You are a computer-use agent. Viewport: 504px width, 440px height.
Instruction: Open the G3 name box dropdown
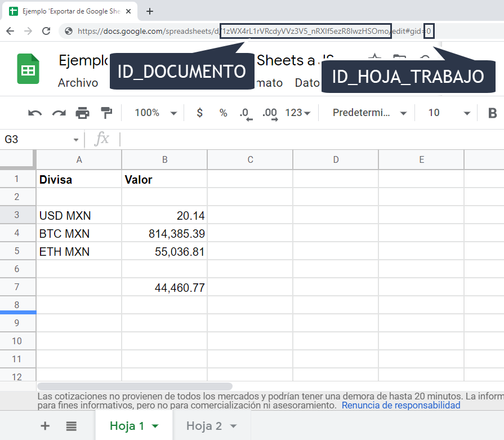[x=76, y=140]
